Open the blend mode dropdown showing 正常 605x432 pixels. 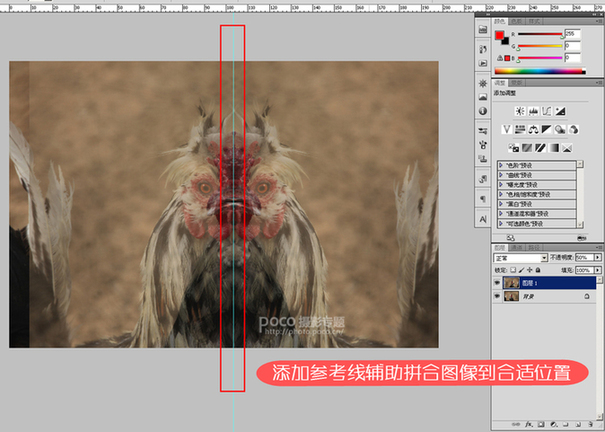pyautogui.click(x=520, y=257)
